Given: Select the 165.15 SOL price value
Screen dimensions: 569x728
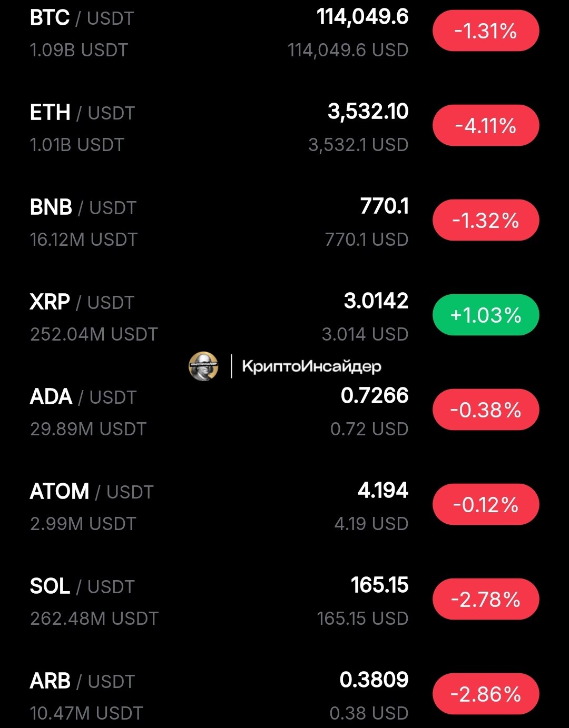Looking at the screenshot, I should [379, 585].
